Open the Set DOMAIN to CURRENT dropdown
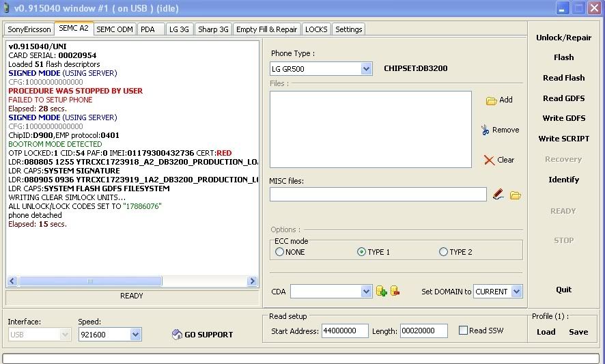 [x=517, y=292]
